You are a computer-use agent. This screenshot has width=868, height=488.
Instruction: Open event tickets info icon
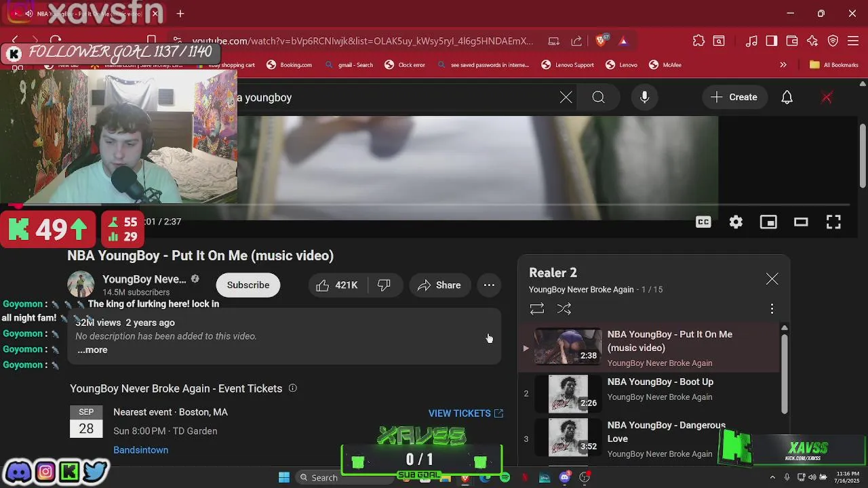point(293,388)
